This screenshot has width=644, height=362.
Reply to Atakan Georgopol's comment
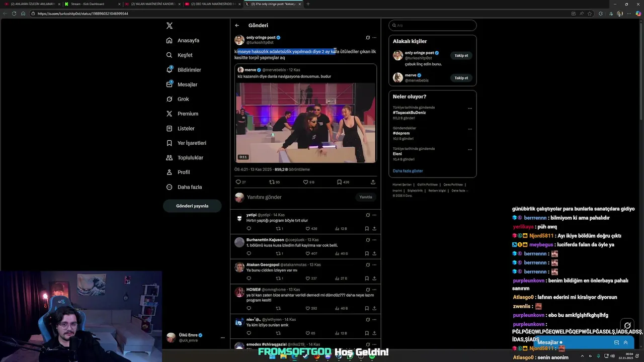click(x=249, y=278)
